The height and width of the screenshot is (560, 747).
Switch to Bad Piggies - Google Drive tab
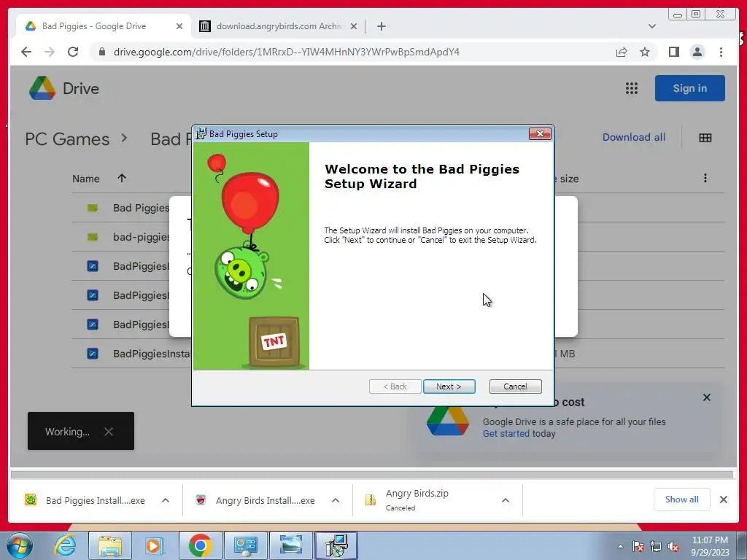(104, 26)
